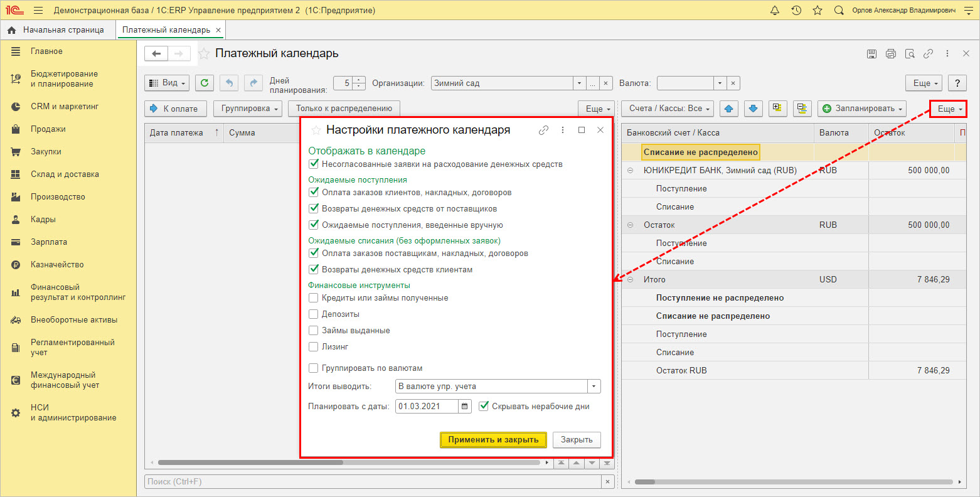Collapse all groups icon in accounts toolbar
This screenshot has width=980, height=497.
tap(802, 109)
